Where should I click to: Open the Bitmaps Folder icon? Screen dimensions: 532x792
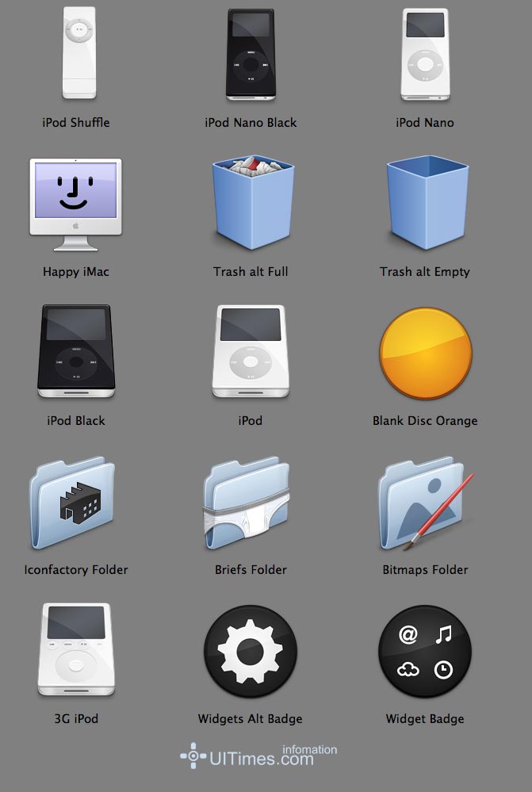tap(426, 503)
